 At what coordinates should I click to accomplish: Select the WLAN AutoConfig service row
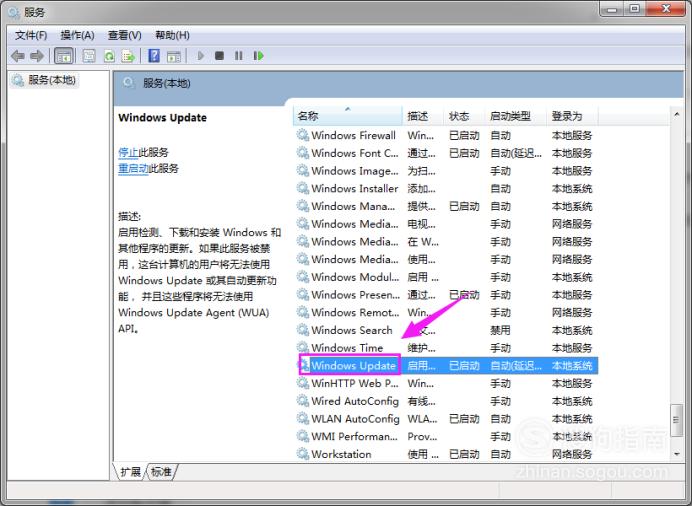click(447, 419)
